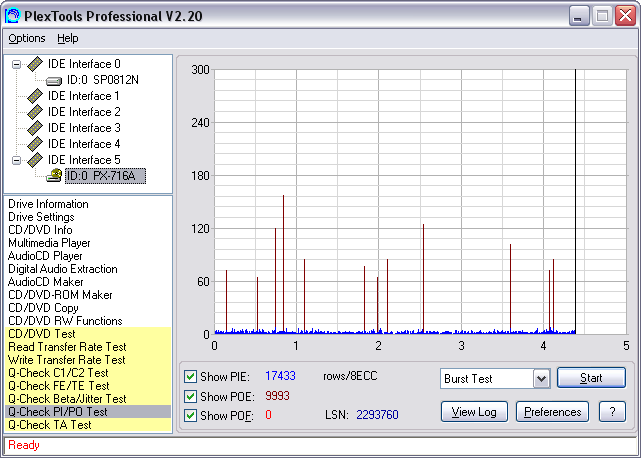Select IDE Interface 3 label
This screenshot has height=458, width=641.
(x=84, y=128)
